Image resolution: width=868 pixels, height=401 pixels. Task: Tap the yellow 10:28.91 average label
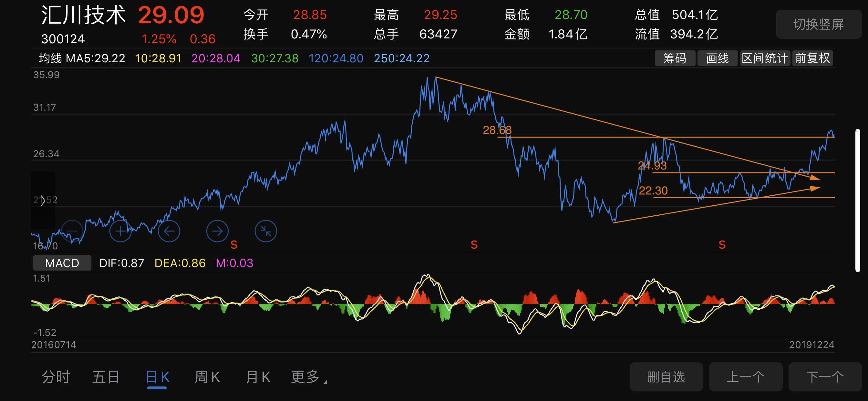(158, 58)
